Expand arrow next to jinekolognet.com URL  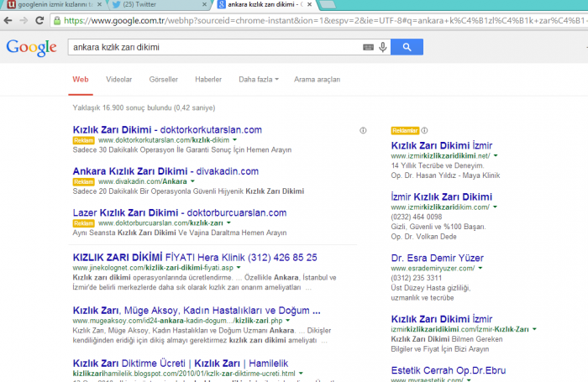[239, 268]
